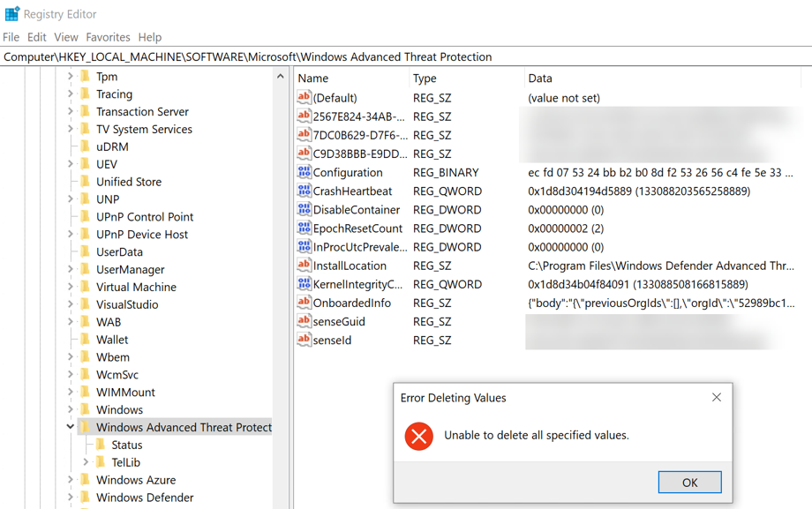This screenshot has width=812, height=509.
Task: Select the UserData folder icon
Action: [86, 251]
